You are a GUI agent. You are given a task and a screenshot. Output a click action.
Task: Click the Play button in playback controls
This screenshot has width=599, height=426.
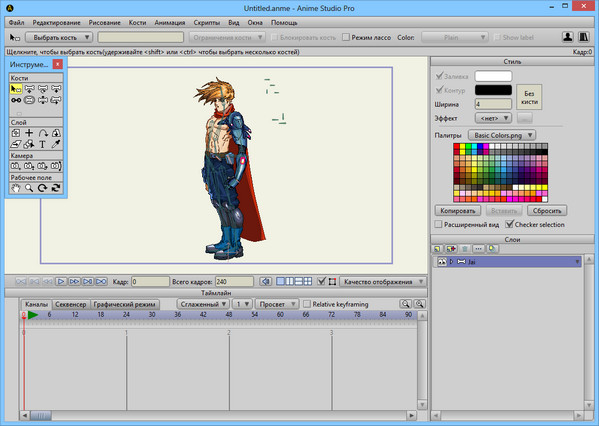tap(61, 282)
